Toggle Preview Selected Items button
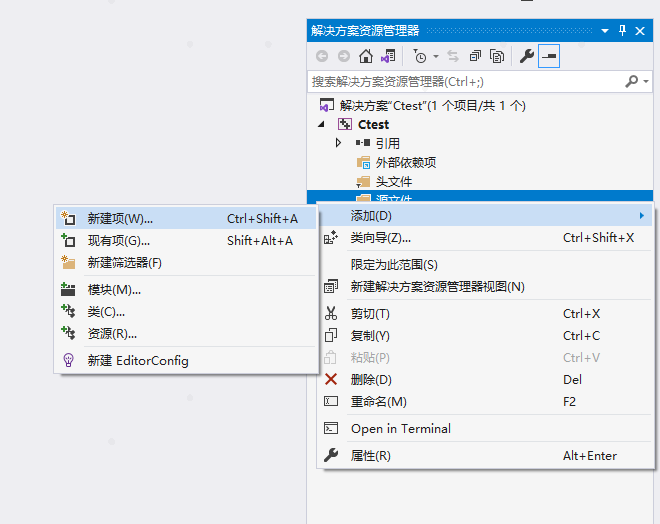The height and width of the screenshot is (524, 660). coord(549,56)
